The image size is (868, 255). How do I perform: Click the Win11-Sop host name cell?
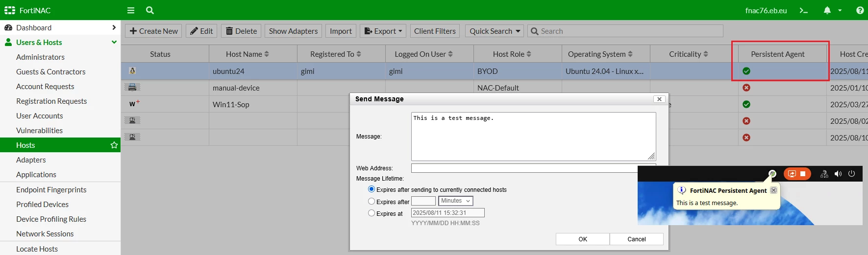coord(253,104)
